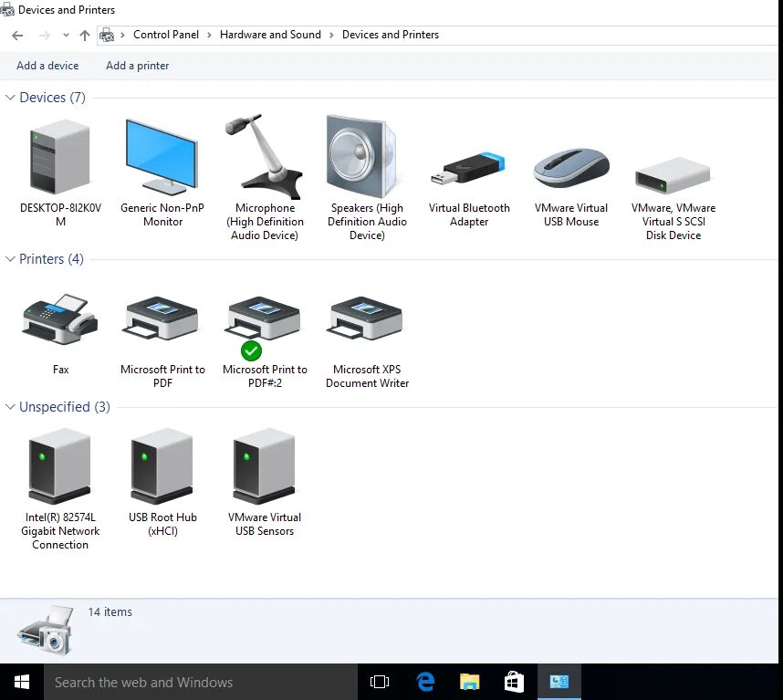Viewport: 783px width, 700px height.
Task: Navigate to Hardware and Sound breadcrumb
Action: click(270, 35)
